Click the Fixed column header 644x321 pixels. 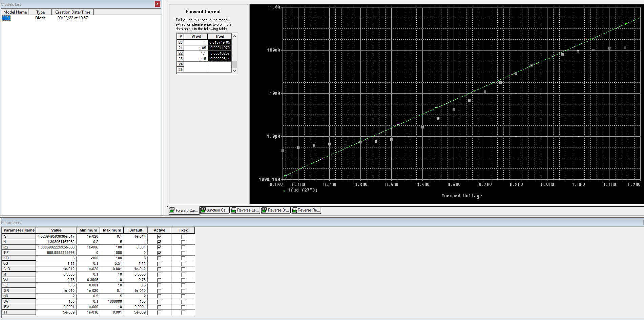coord(183,230)
